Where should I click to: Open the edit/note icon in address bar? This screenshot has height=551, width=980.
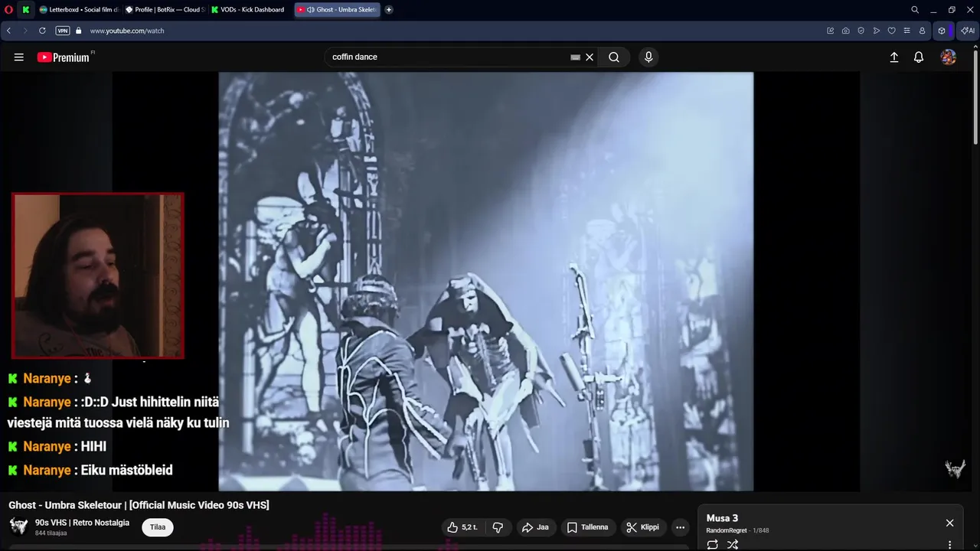click(830, 31)
